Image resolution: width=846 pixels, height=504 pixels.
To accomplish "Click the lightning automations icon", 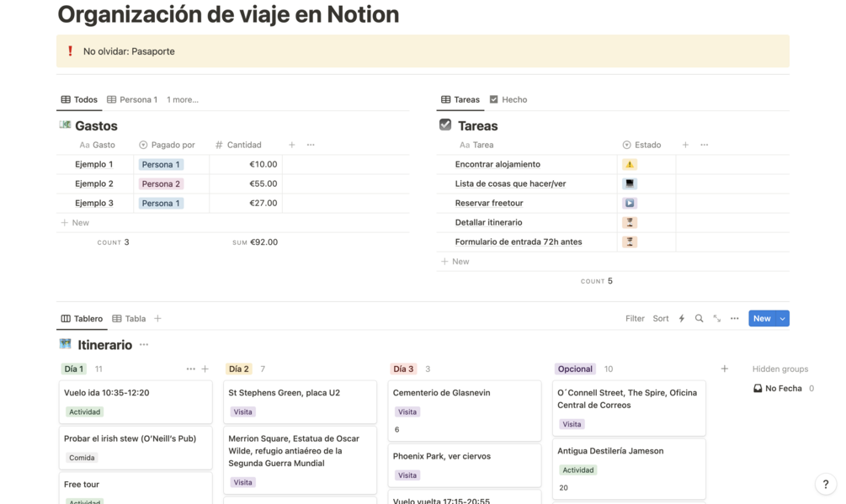I will (x=682, y=319).
